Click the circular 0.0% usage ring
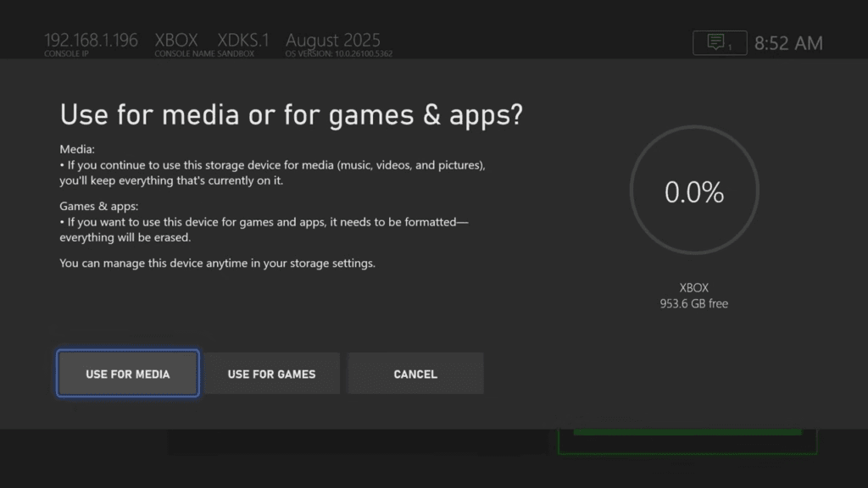 pyautogui.click(x=694, y=191)
